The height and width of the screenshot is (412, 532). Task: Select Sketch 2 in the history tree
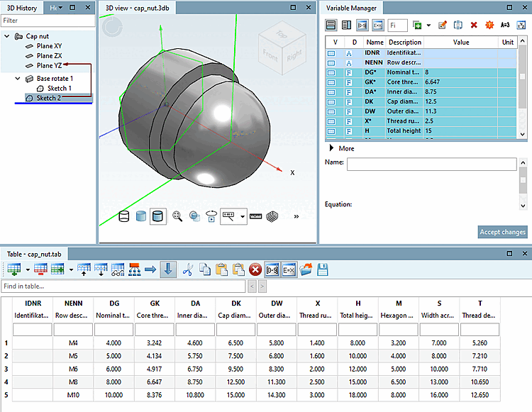click(48, 98)
